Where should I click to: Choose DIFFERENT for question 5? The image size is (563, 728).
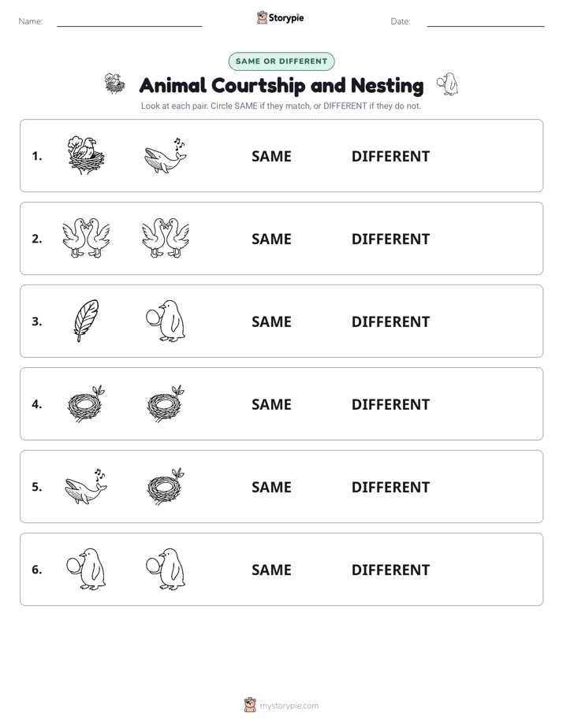coord(390,487)
